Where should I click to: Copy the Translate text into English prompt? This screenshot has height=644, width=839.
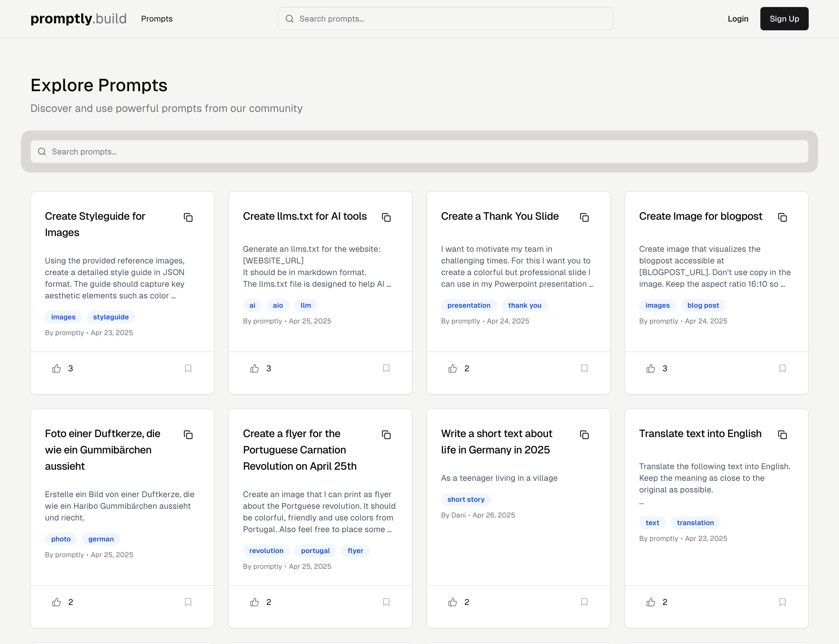coord(783,435)
